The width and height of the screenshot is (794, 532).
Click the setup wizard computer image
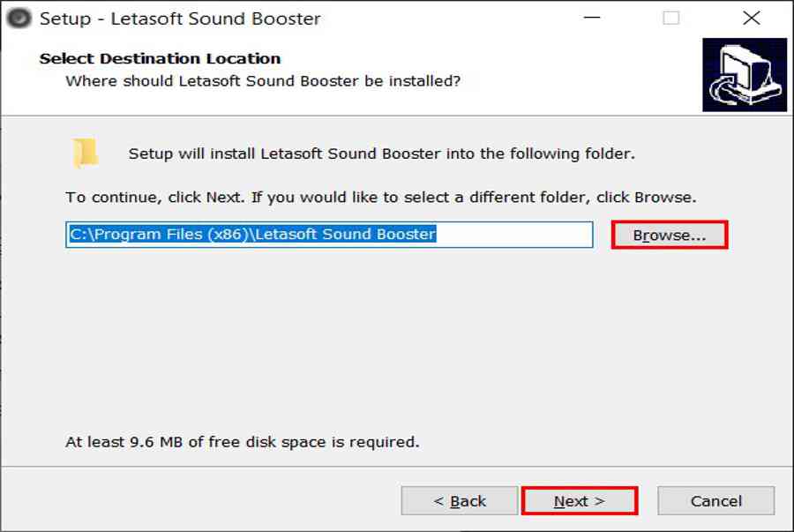(744, 75)
